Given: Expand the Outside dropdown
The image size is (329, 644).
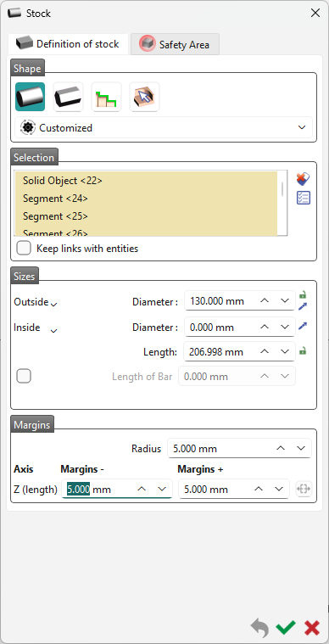Looking at the screenshot, I should point(53,305).
